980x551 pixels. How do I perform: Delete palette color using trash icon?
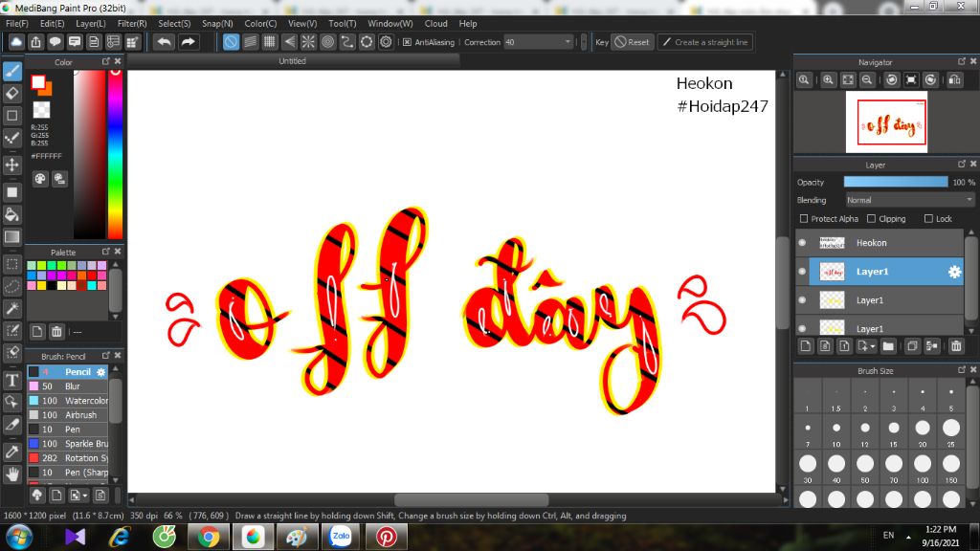[x=56, y=332]
